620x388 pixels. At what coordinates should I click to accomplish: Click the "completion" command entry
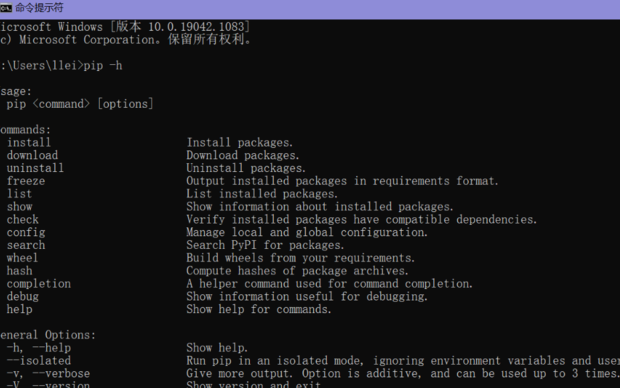[39, 284]
